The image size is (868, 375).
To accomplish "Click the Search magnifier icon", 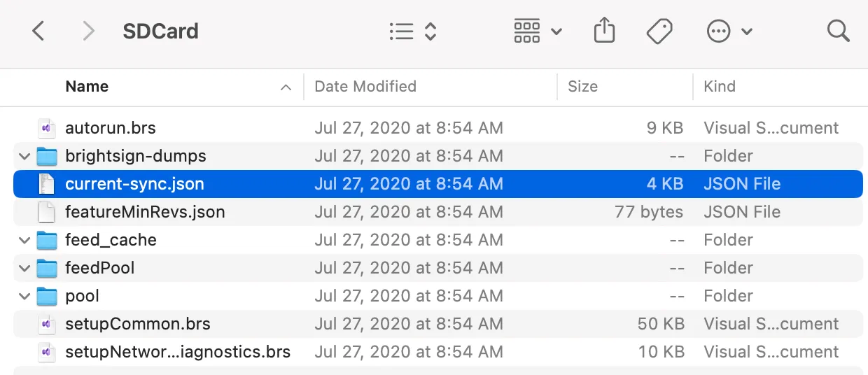I will click(x=838, y=31).
